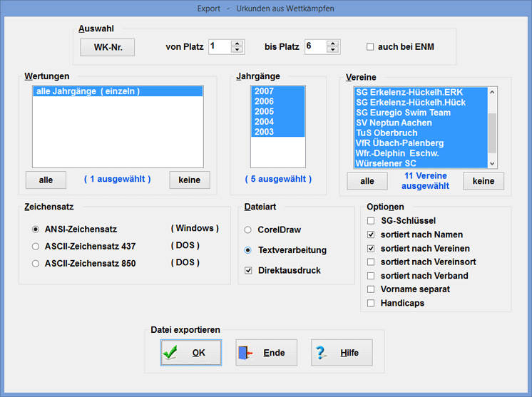Decrease 'bis Platz' value with down arrow
Image resolution: width=532 pixels, height=397 pixels.
tap(332, 50)
